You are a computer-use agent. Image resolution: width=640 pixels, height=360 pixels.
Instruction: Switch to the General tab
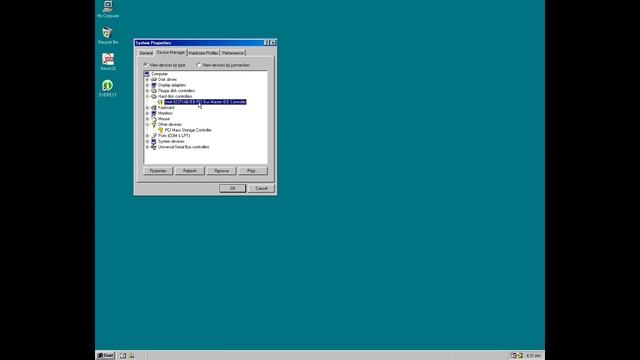point(146,53)
